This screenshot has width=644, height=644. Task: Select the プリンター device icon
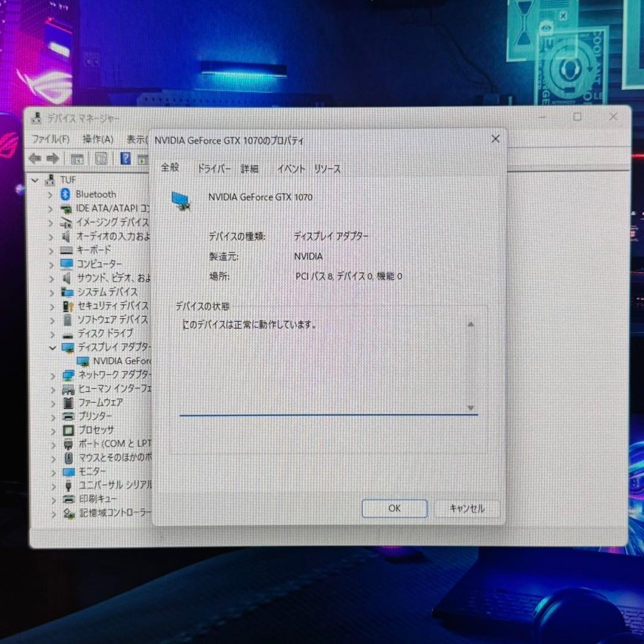67,417
